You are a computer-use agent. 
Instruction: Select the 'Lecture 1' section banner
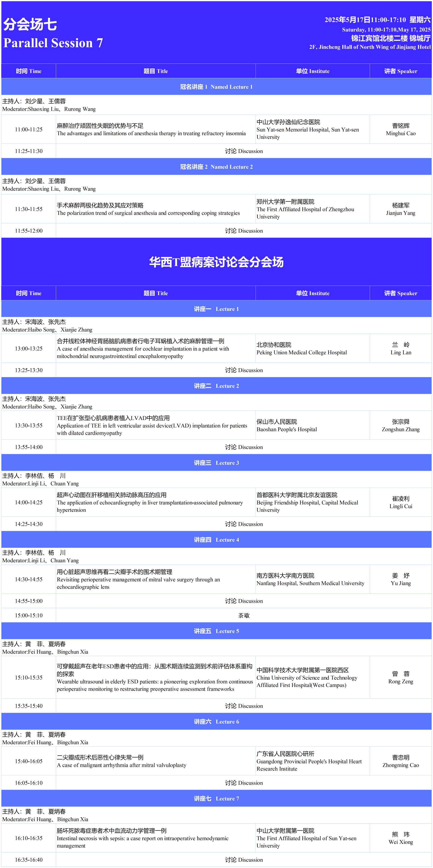216,309
